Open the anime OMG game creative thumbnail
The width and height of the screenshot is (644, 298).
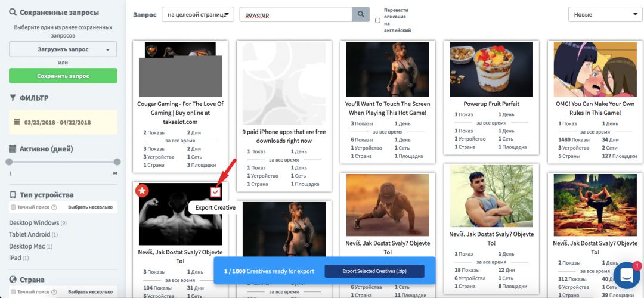click(x=595, y=69)
